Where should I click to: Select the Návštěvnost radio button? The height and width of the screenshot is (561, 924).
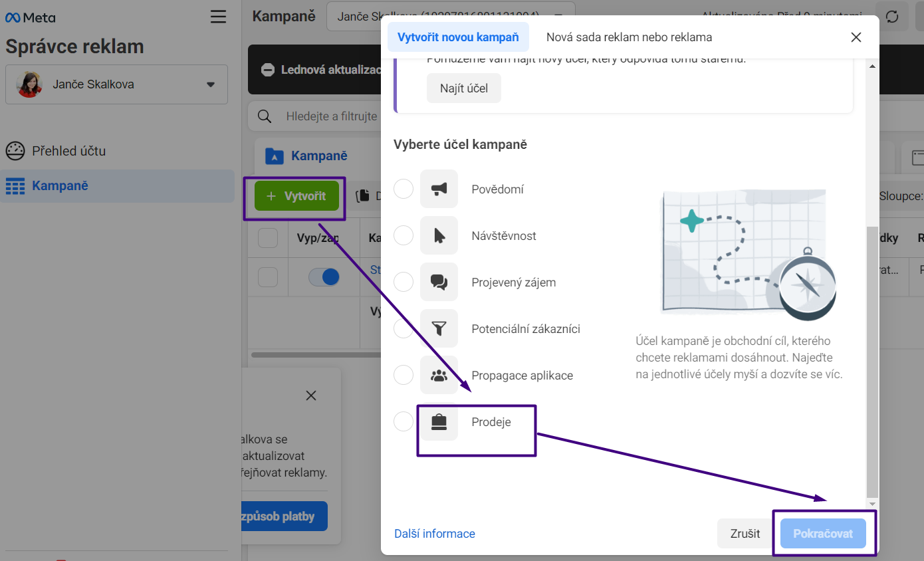pos(404,236)
